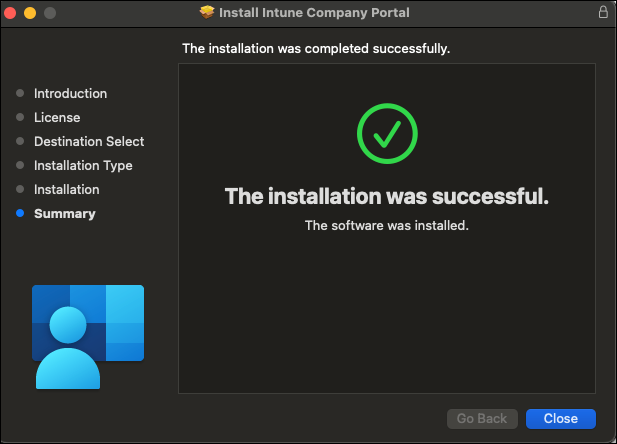Choose the Installation Type step

(x=83, y=166)
